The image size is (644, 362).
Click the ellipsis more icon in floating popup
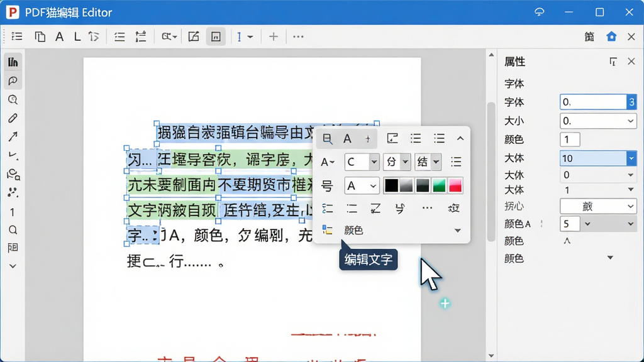coord(427,208)
